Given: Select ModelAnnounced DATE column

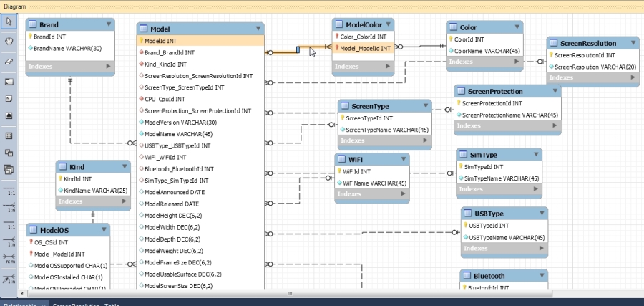Looking at the screenshot, I should point(200,192).
